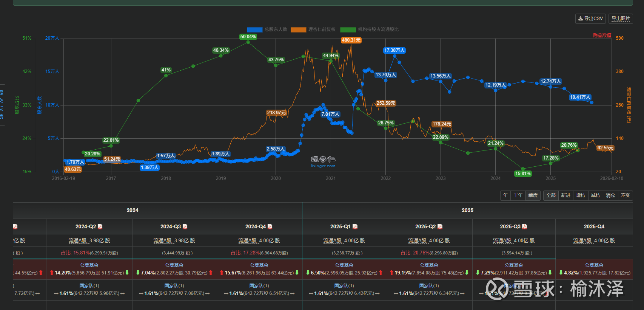Export chart data with 导出CSV
This screenshot has height=310, width=644.
pos(591,19)
